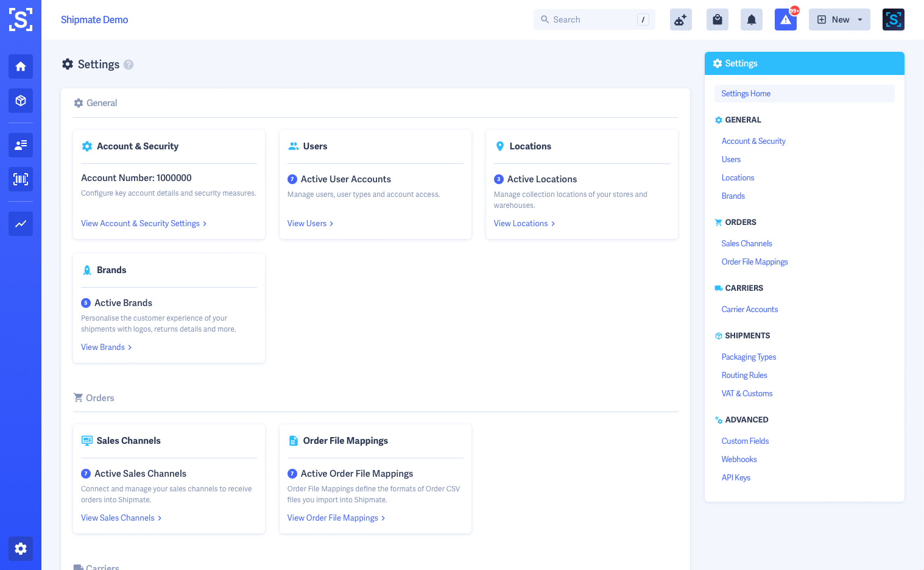Viewport: 924px width, 570px height.
Task: Click the Active User Accounts count badge
Action: (x=292, y=179)
